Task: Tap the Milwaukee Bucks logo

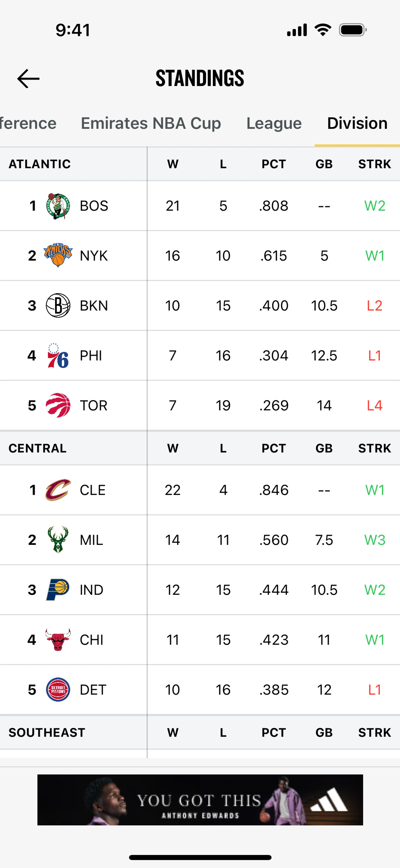Action: tap(58, 540)
